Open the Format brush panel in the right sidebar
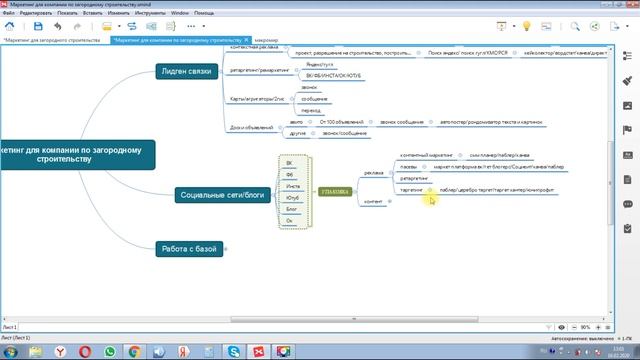 627,81
